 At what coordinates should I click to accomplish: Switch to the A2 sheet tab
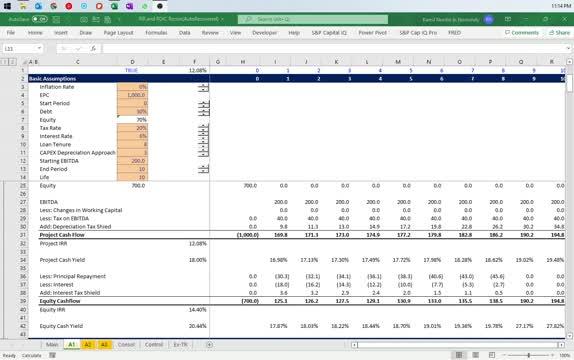pyautogui.click(x=88, y=344)
